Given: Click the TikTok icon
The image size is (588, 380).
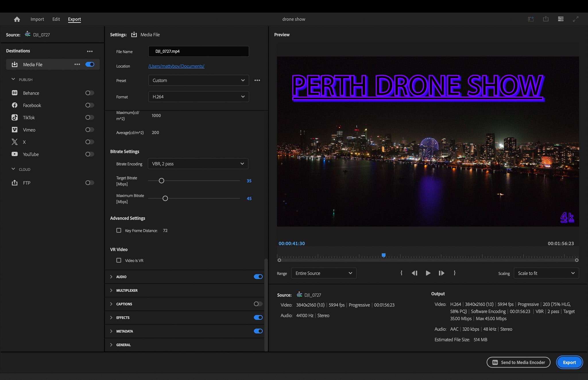Looking at the screenshot, I should point(15,117).
